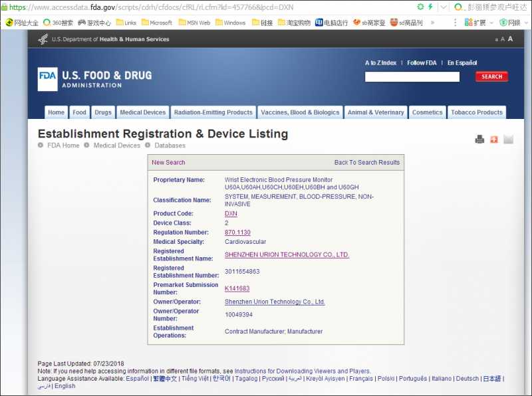Click the orange share plus icon
The image size is (532, 396).
(x=494, y=139)
